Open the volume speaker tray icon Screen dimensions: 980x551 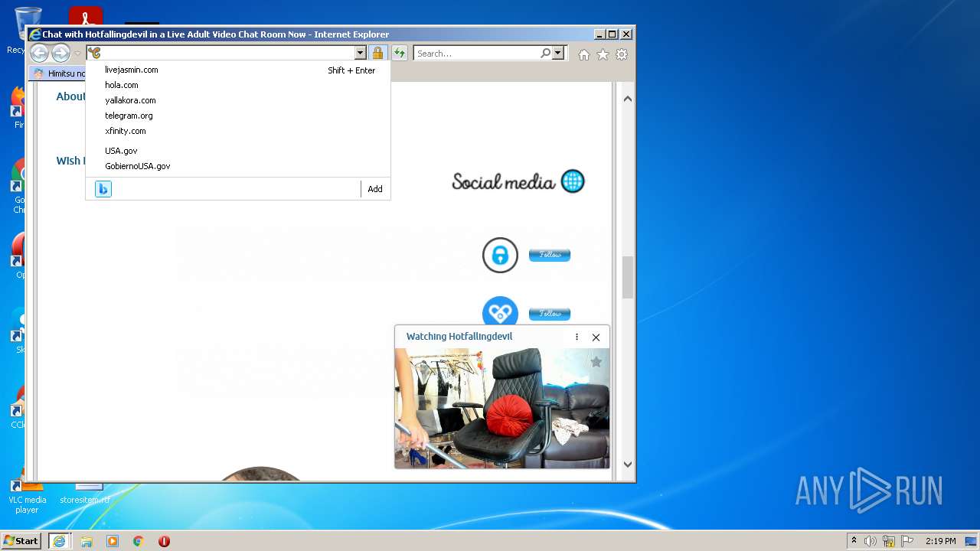tap(870, 541)
